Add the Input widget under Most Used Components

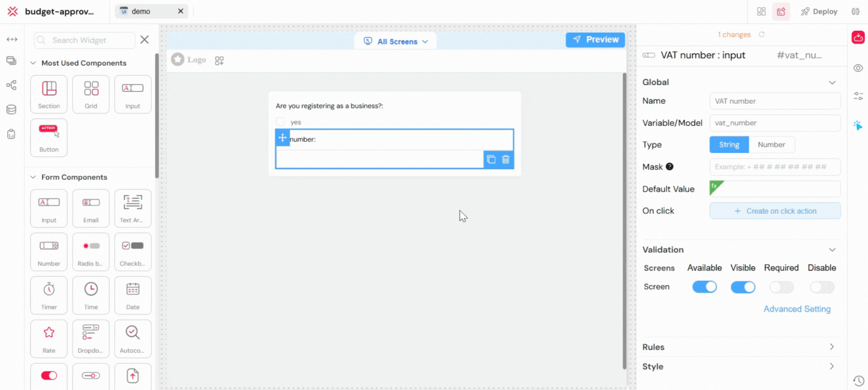(x=133, y=94)
